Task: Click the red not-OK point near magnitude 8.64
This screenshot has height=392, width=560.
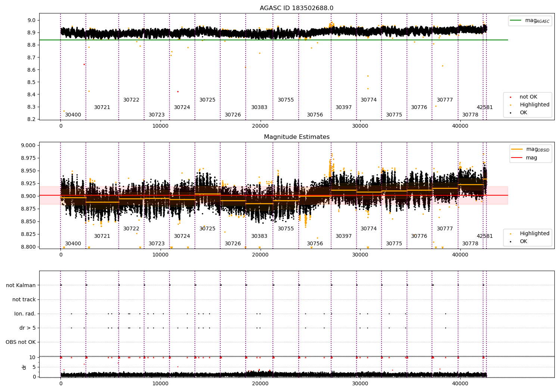Action: 84,64
